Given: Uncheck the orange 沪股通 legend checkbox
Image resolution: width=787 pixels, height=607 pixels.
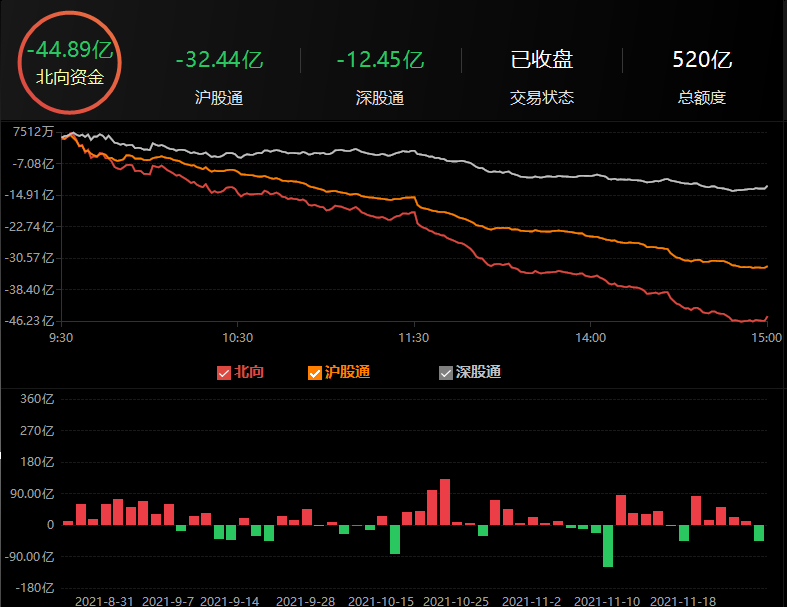Looking at the screenshot, I should coord(315,373).
